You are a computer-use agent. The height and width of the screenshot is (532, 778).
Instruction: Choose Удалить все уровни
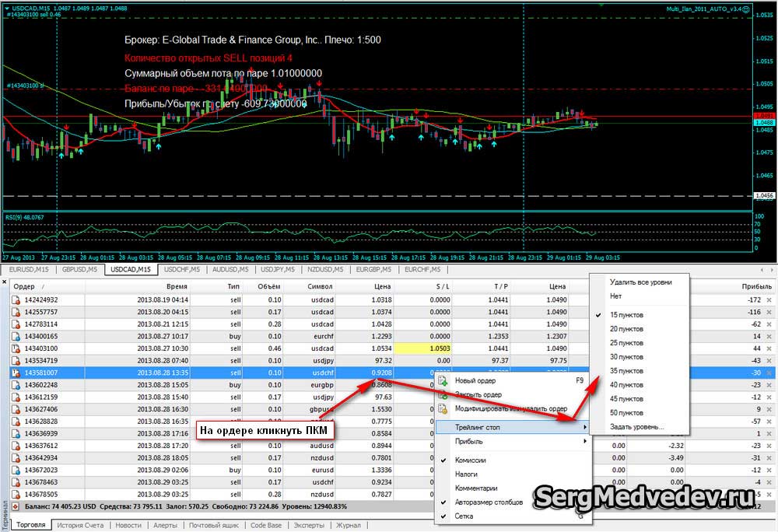pyautogui.click(x=640, y=282)
